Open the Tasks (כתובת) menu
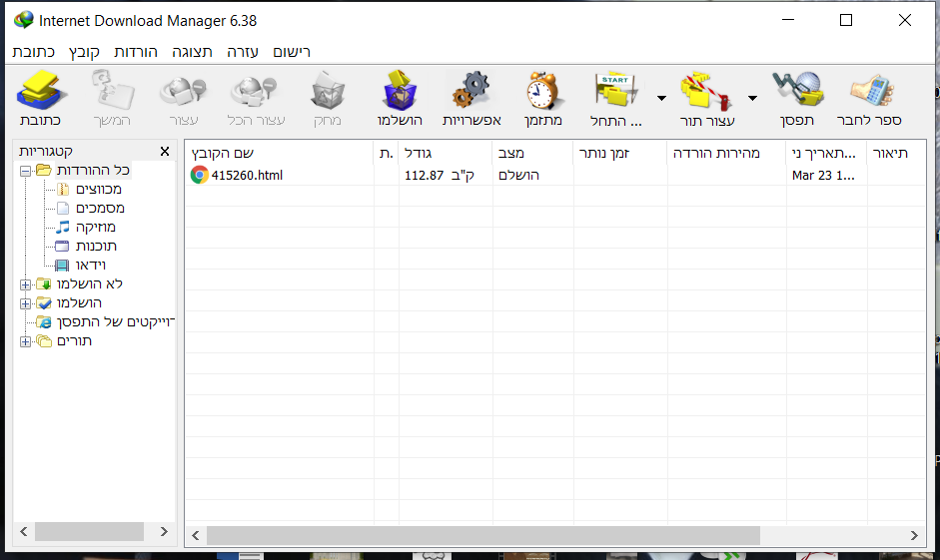940x560 pixels. click(34, 52)
